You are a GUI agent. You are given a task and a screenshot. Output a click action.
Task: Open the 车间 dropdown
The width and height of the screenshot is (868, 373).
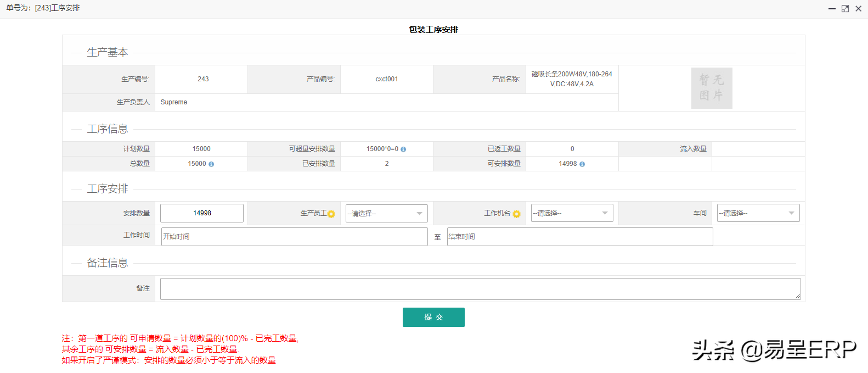click(x=758, y=213)
